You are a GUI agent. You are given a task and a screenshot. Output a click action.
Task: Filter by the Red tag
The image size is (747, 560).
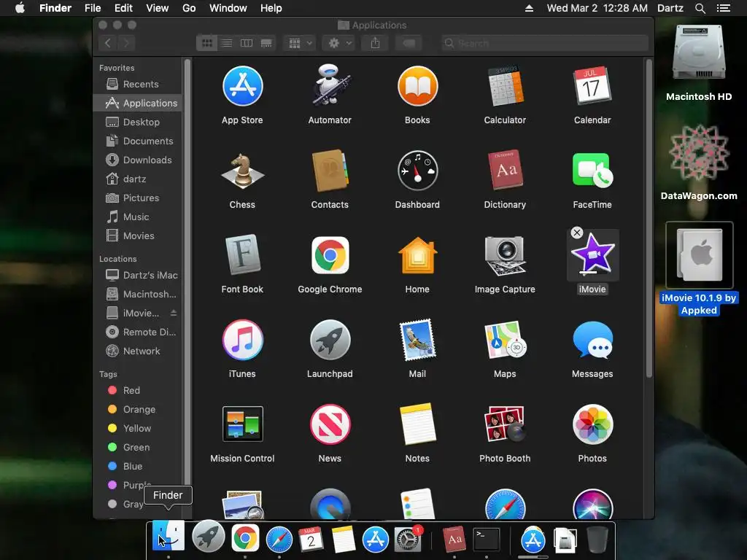click(x=137, y=391)
